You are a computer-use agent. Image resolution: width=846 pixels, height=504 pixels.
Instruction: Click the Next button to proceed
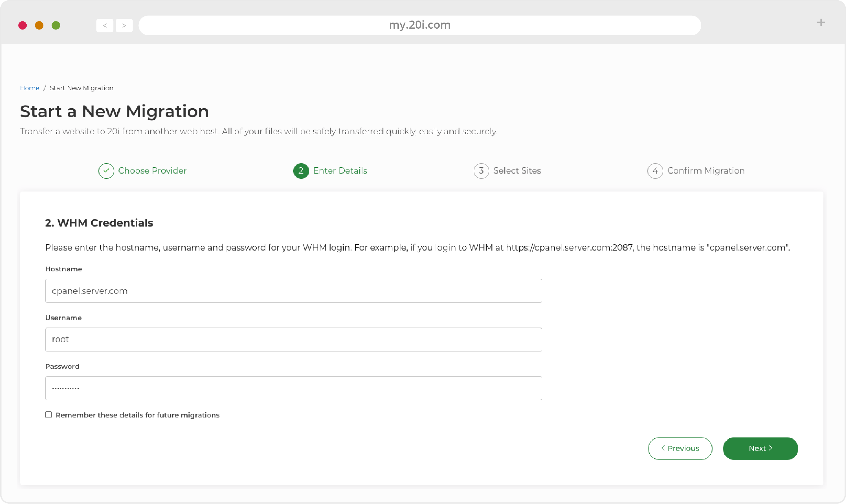point(760,448)
